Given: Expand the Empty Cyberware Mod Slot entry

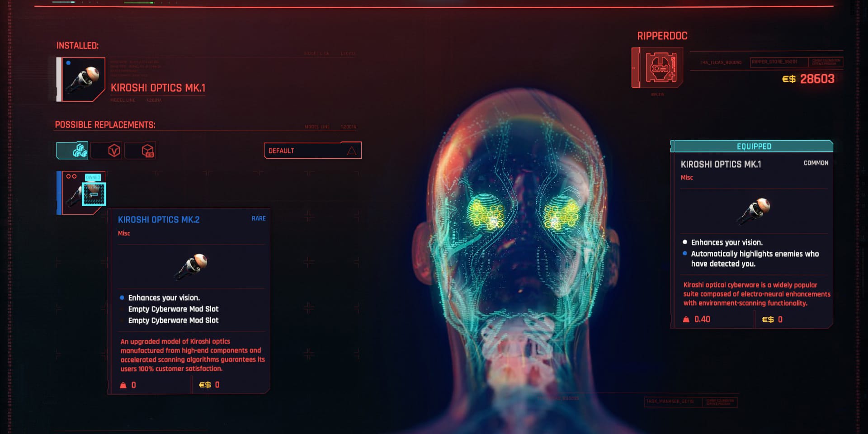Looking at the screenshot, I should (174, 309).
